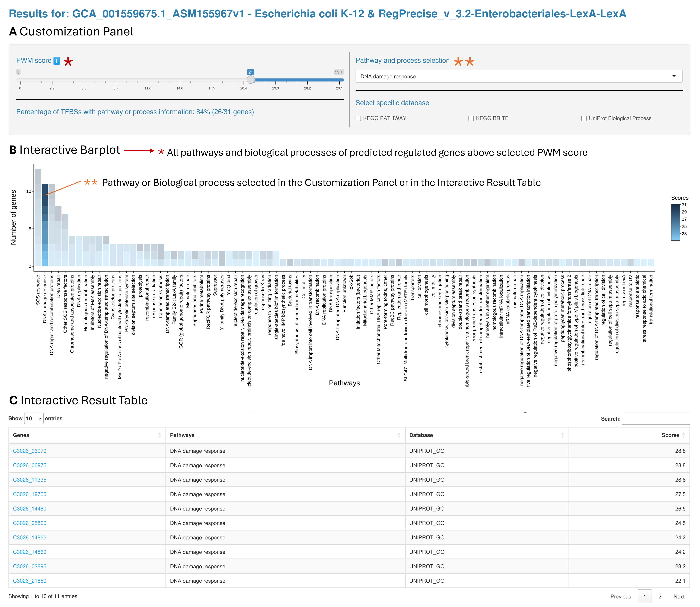This screenshot has height=607, width=700.
Task: Open the Show entries count dropdown
Action: [34, 419]
